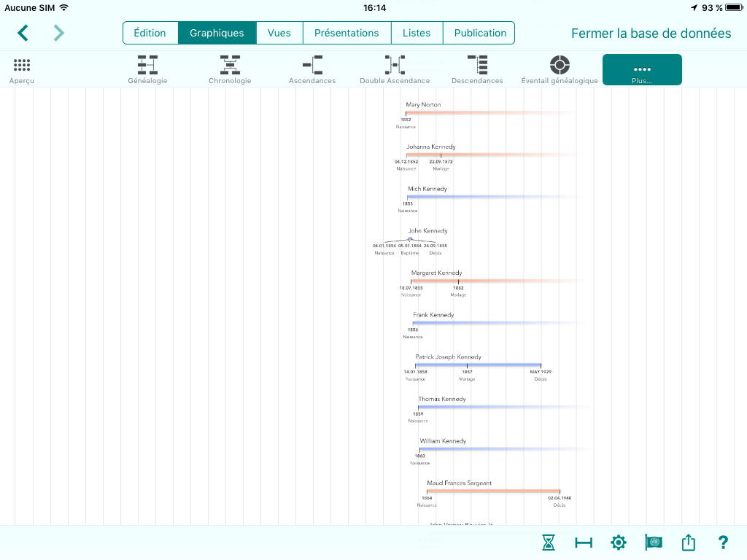Viewport: 747px width, 560px height.
Task: Switch to the Édition tab
Action: [150, 33]
